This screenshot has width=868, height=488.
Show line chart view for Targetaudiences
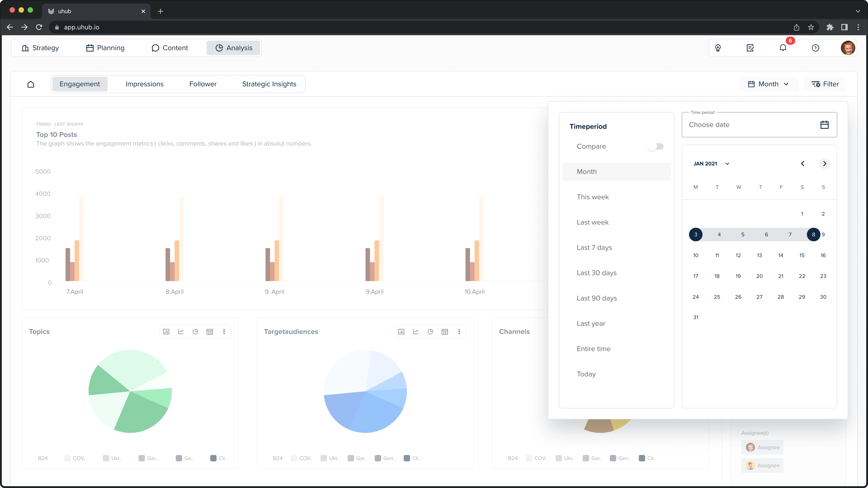tap(416, 332)
